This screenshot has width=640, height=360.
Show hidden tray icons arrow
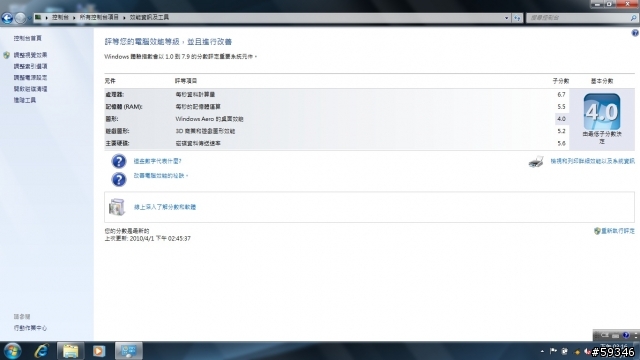pos(542,351)
